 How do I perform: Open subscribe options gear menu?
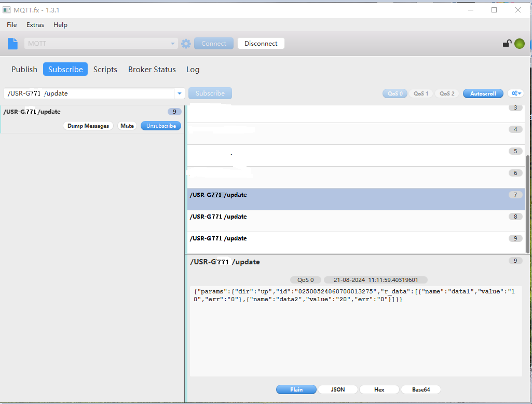516,93
